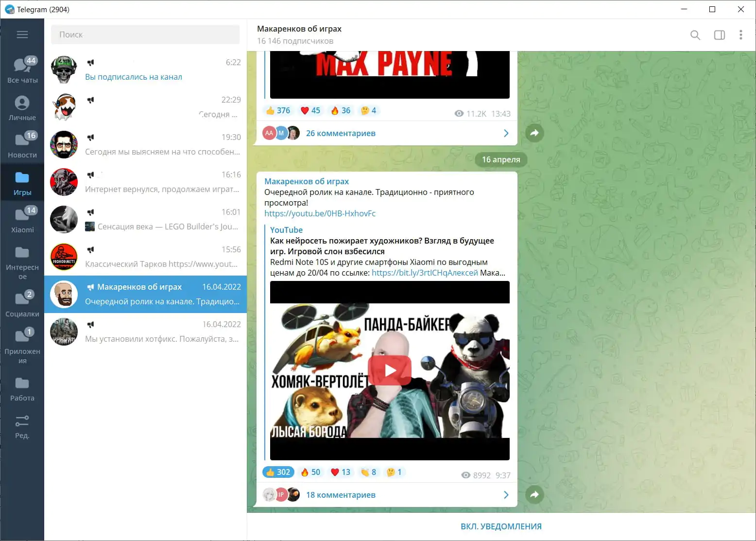This screenshot has width=756, height=541.
Task: Open the youtu.be/0HB-HxhovFc link
Action: (320, 213)
